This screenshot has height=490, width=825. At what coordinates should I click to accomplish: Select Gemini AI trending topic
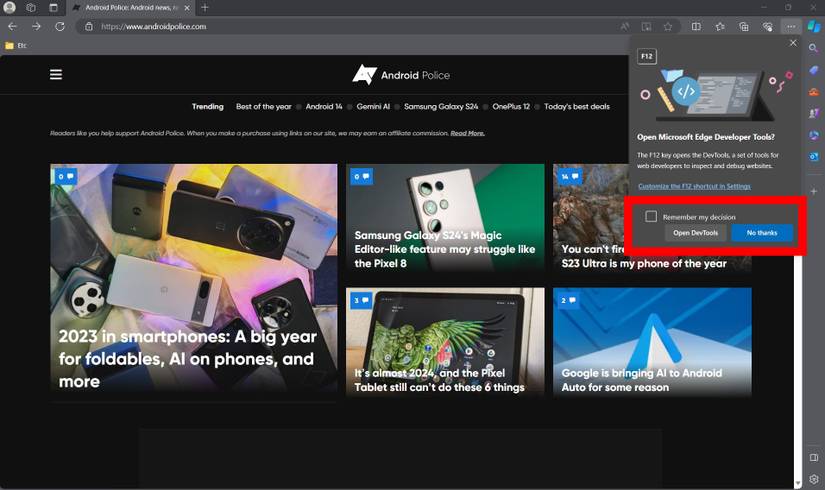373,106
